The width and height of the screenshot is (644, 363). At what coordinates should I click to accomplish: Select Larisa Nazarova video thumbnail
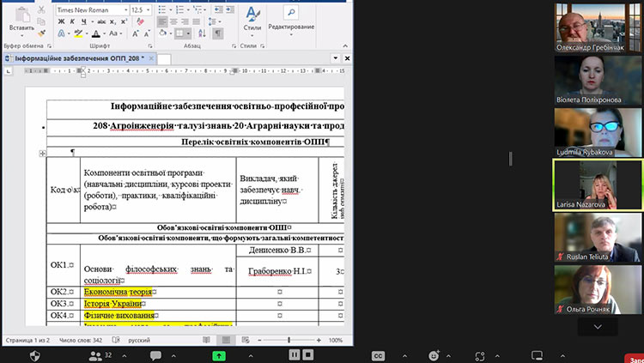pyautogui.click(x=598, y=185)
